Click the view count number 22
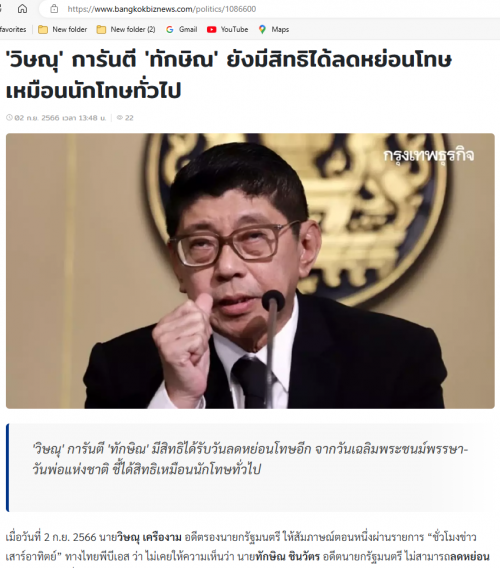 129,118
